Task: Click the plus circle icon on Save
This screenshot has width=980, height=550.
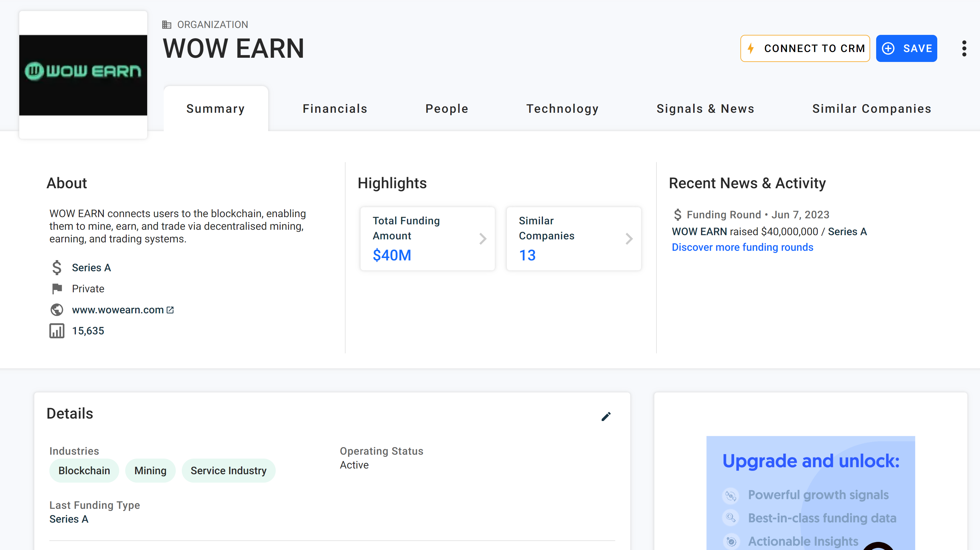Action: click(888, 48)
